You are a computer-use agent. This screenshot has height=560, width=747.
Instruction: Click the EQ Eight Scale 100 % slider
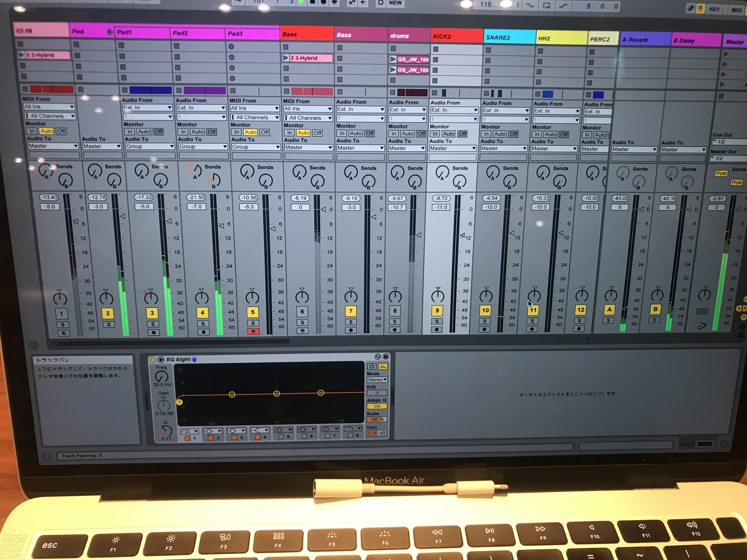tap(376, 419)
